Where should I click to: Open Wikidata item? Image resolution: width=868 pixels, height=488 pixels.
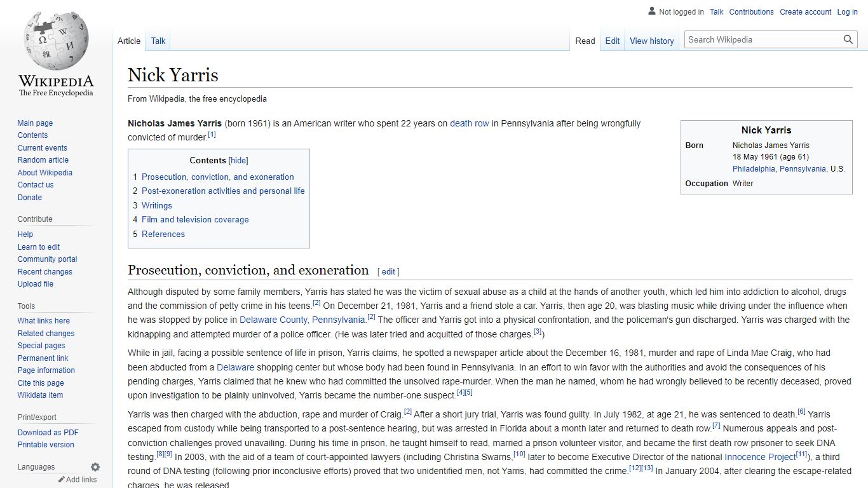(x=40, y=395)
